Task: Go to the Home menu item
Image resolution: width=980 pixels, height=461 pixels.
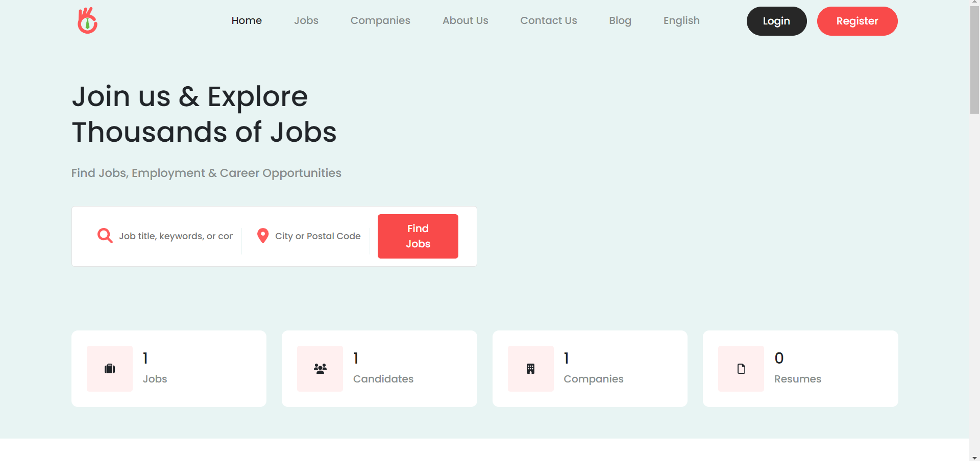Action: 247,21
